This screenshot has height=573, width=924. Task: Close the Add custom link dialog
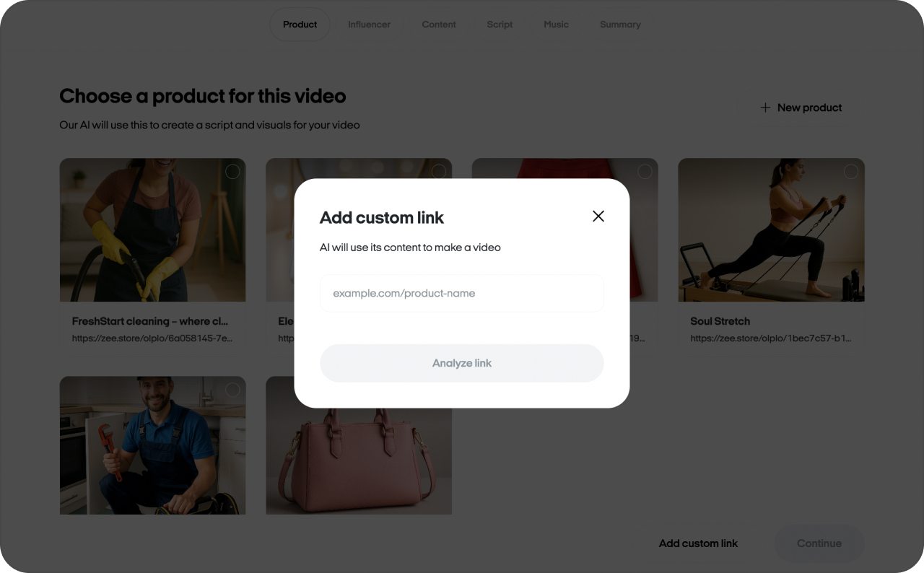pyautogui.click(x=598, y=216)
